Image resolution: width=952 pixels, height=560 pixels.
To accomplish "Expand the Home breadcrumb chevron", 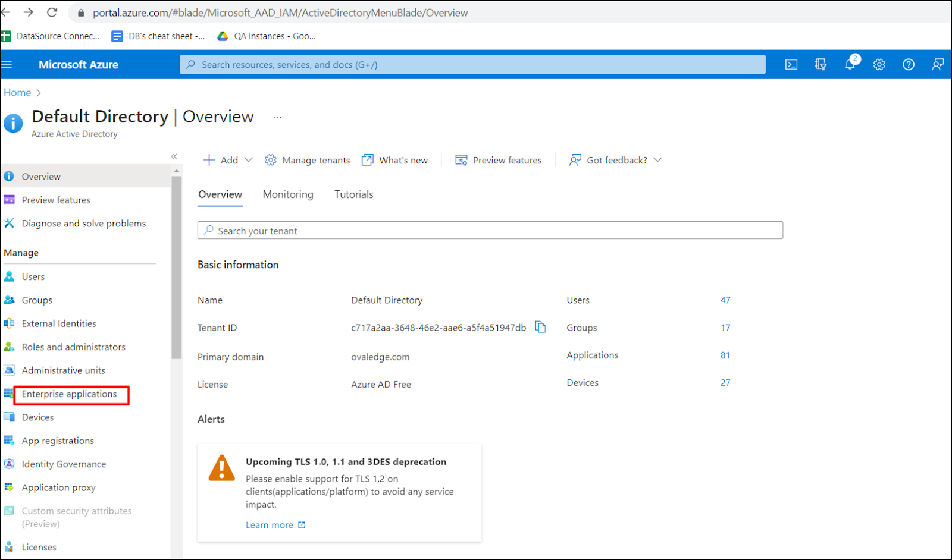I will [x=39, y=93].
